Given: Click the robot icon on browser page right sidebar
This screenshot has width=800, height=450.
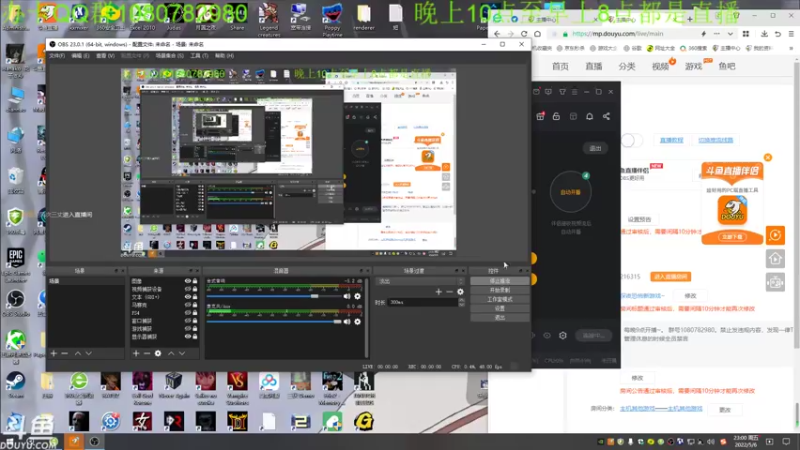Looking at the screenshot, I should (x=776, y=282).
